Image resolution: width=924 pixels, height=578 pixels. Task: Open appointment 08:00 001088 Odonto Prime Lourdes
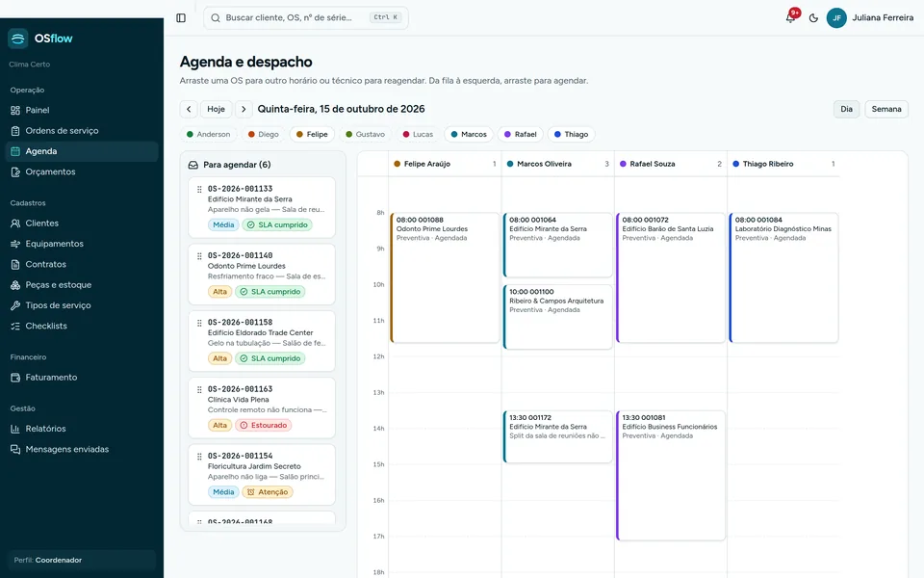click(x=445, y=277)
